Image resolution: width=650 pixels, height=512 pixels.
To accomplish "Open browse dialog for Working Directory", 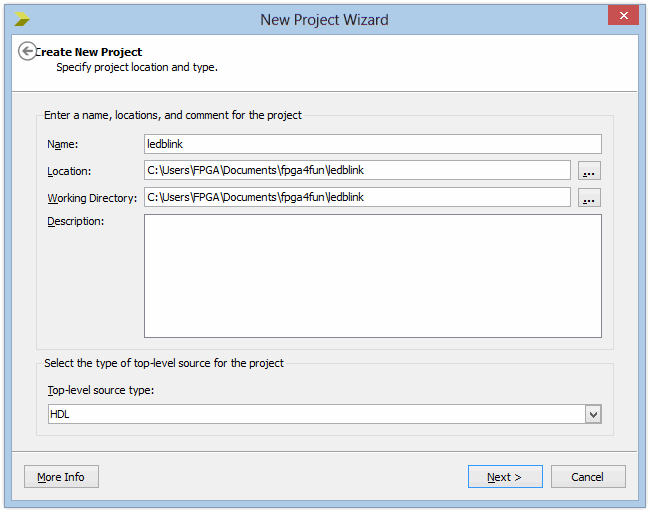I will (x=589, y=197).
